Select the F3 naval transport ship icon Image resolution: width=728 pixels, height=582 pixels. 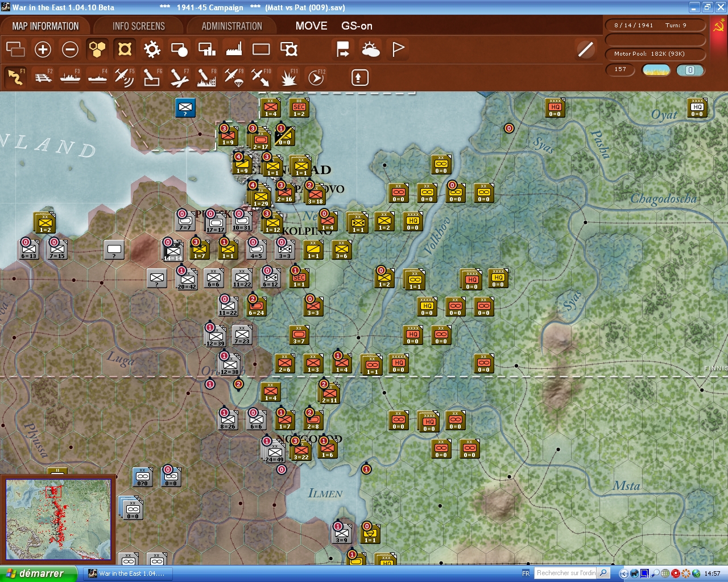(70, 77)
